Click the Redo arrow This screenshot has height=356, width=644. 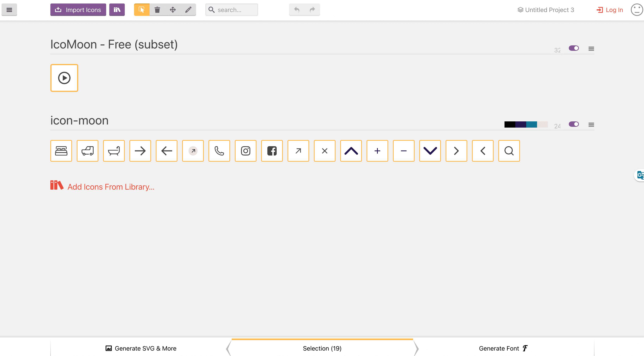pos(312,10)
